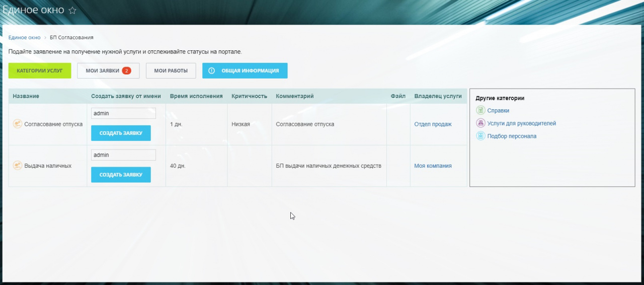This screenshot has height=285, width=644.
Task: Open the Справки category link
Action: coord(498,110)
